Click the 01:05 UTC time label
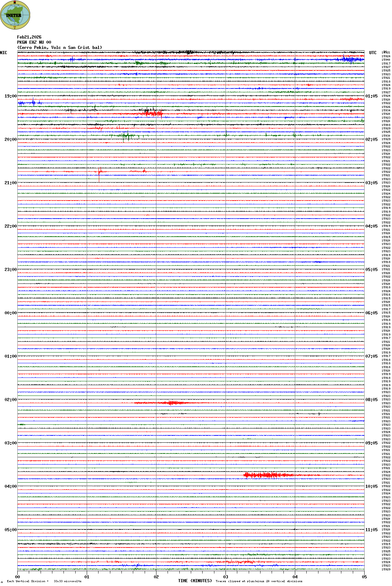 point(371,96)
